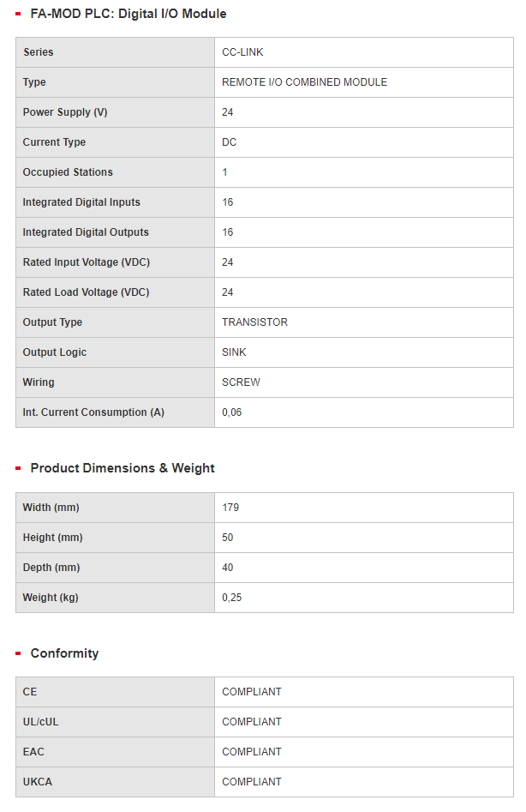
Task: Click the red bullet beside Conformity heading
Action: 18,653
